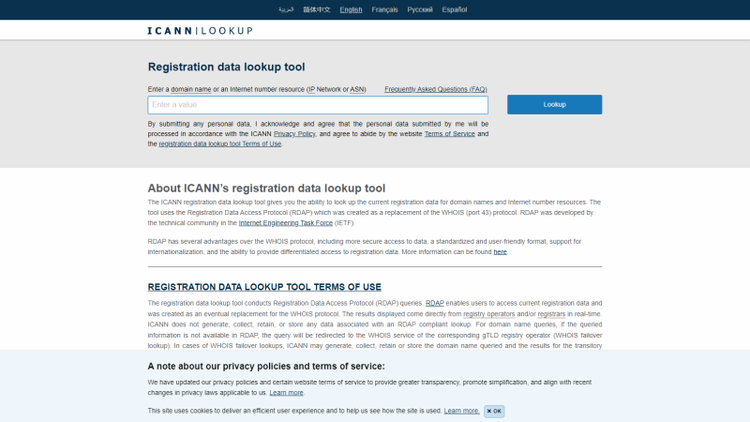Follow the 'here' more information link
This screenshot has width=750, height=422.
pyautogui.click(x=500, y=252)
